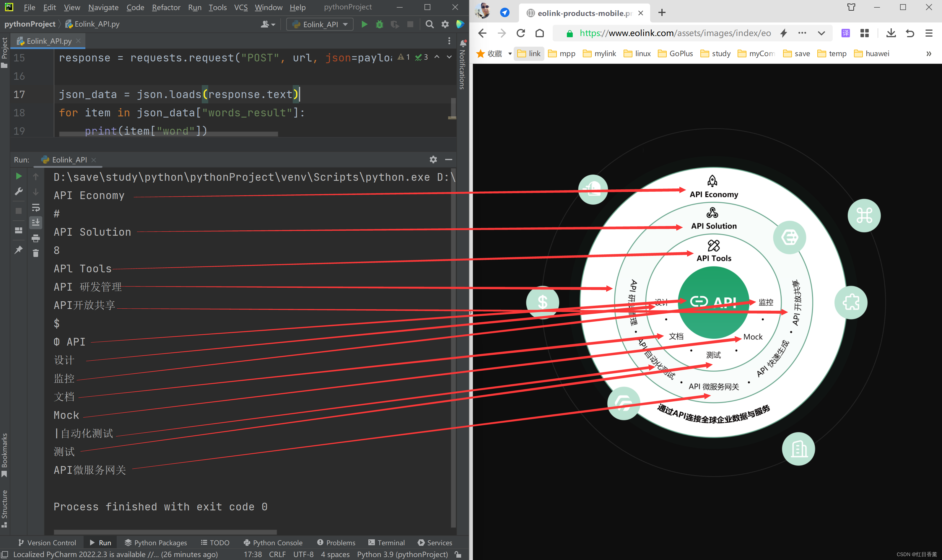Click the stop square in Run panel
The width and height of the screenshot is (942, 560).
pyautogui.click(x=19, y=211)
